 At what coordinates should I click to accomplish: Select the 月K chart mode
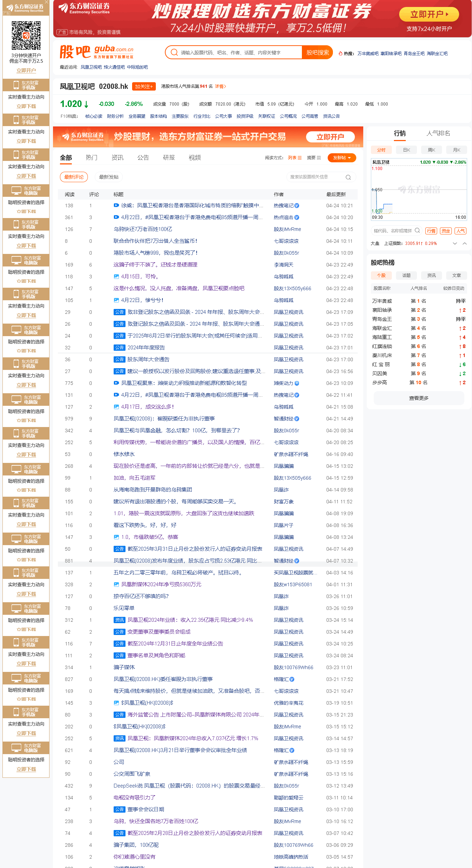[x=457, y=150]
